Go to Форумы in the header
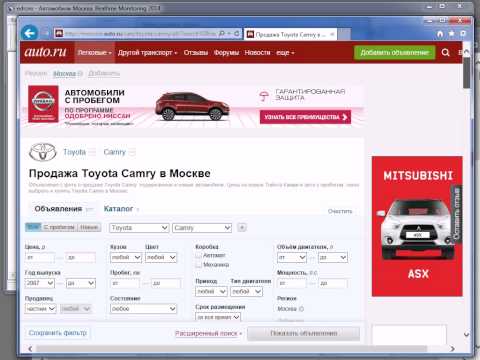480x360 pixels. (226, 53)
